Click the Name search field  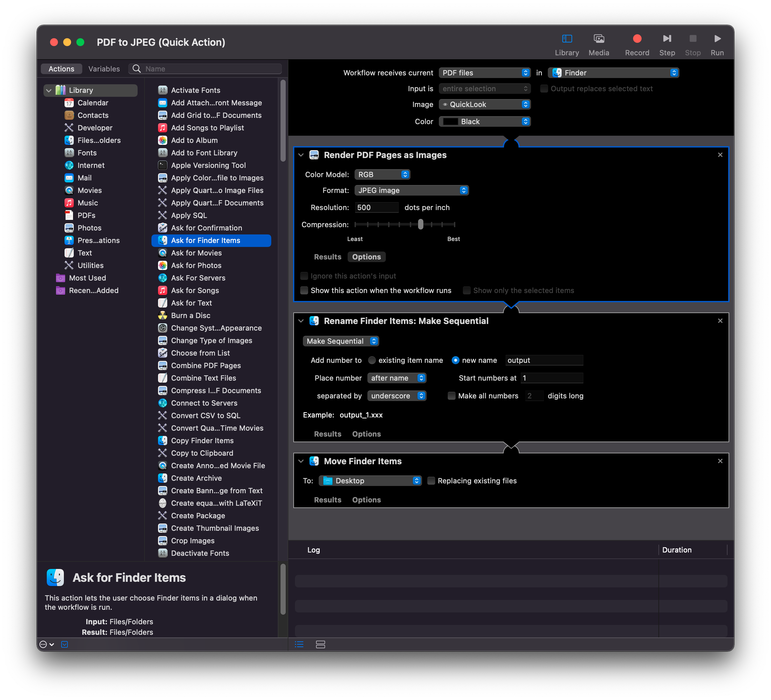205,69
